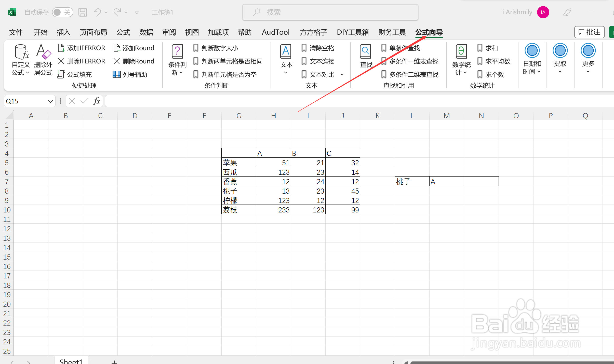
Task: Open the 自定义公式 custom formula tool
Action: click(x=21, y=60)
